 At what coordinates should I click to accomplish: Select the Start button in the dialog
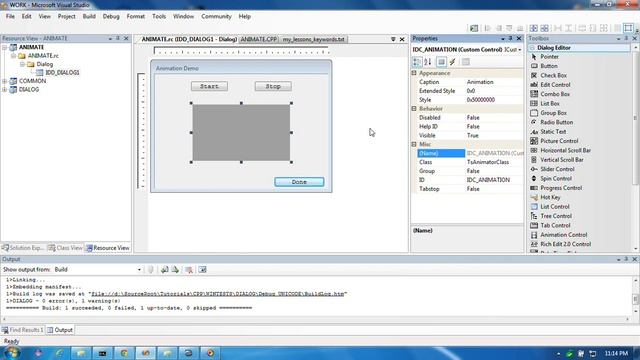point(209,87)
